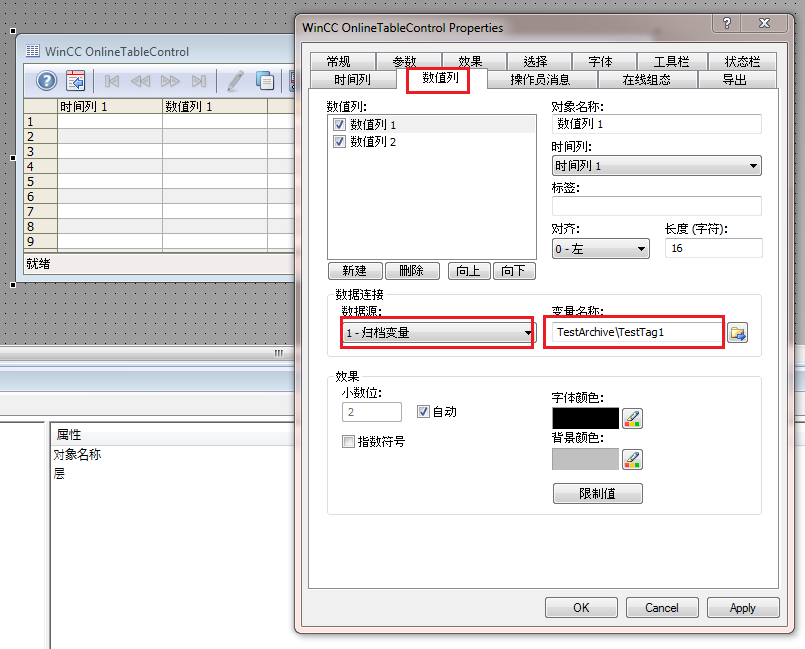The height and width of the screenshot is (649, 805).
Task: Click next record fast-forward icon
Action: coord(170,81)
